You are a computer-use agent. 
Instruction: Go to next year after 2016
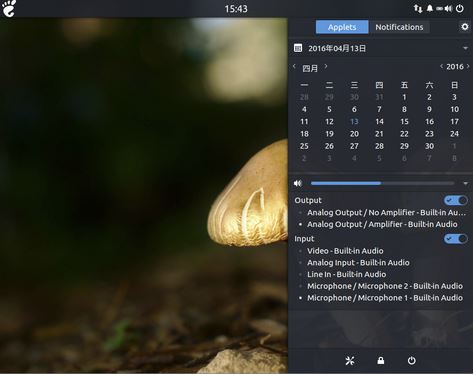[x=468, y=66]
